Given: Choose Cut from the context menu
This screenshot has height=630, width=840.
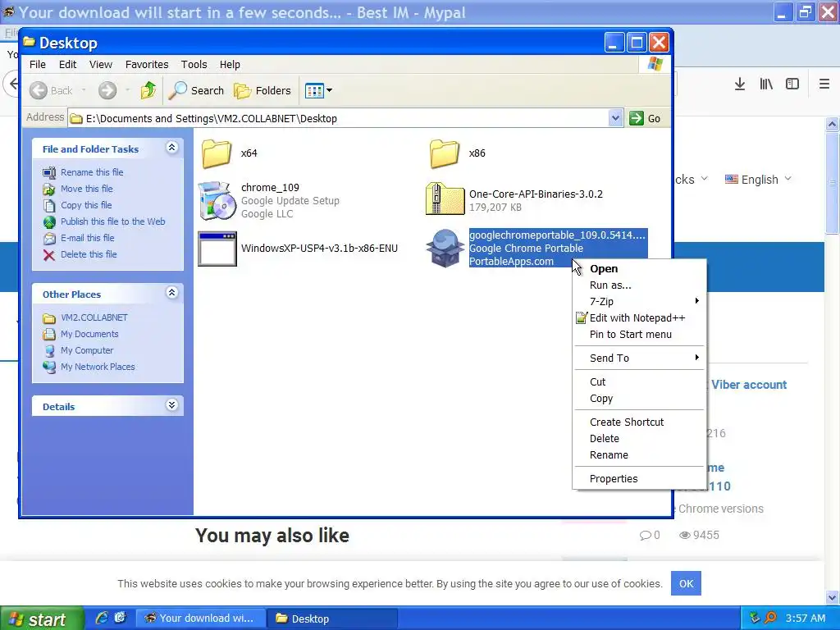Looking at the screenshot, I should (x=640, y=382).
